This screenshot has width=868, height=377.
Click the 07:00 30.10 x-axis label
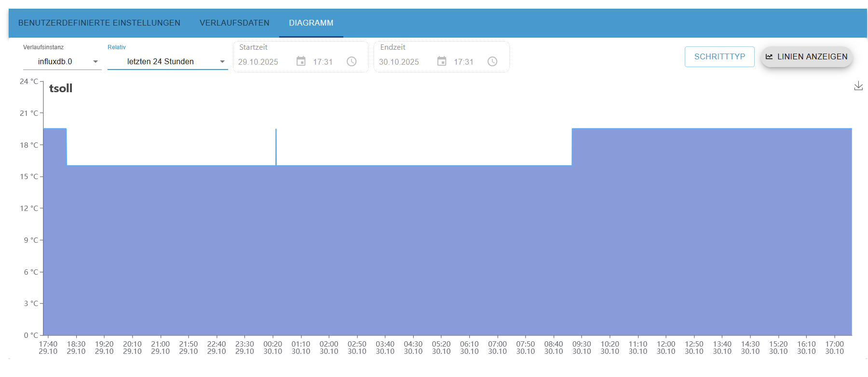498,348
